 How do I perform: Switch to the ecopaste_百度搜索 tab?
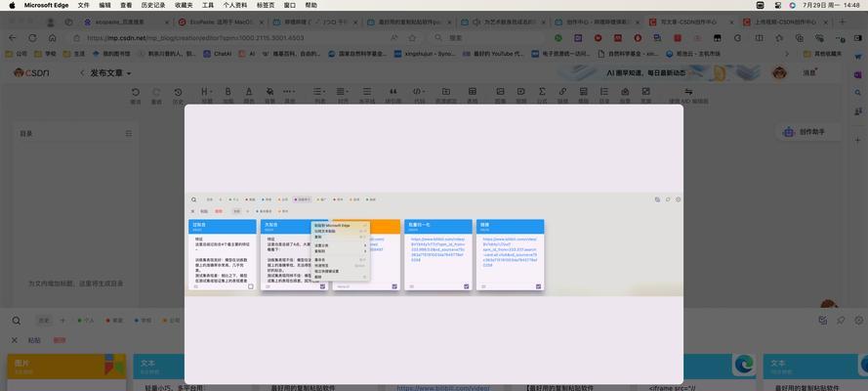click(125, 22)
